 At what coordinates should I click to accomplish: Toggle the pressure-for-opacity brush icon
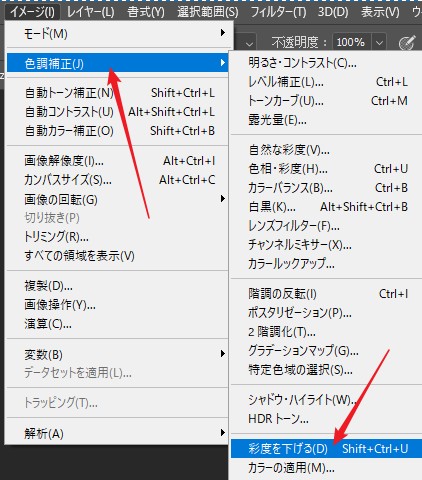[407, 42]
